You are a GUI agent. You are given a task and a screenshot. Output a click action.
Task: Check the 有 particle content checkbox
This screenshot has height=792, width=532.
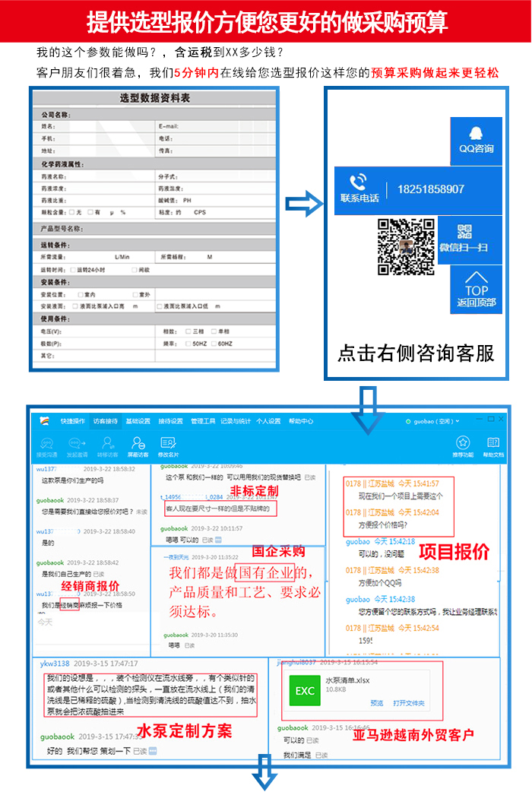pyautogui.click(x=90, y=212)
